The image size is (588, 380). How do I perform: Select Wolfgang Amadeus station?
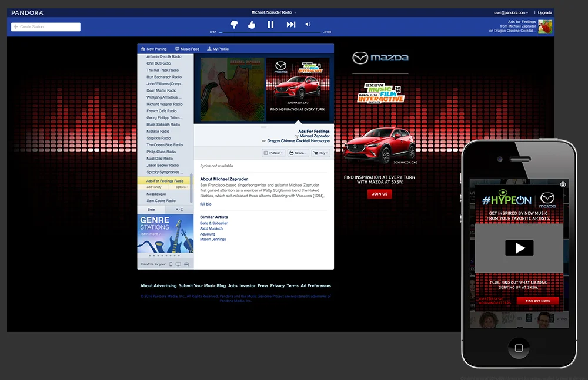click(165, 97)
